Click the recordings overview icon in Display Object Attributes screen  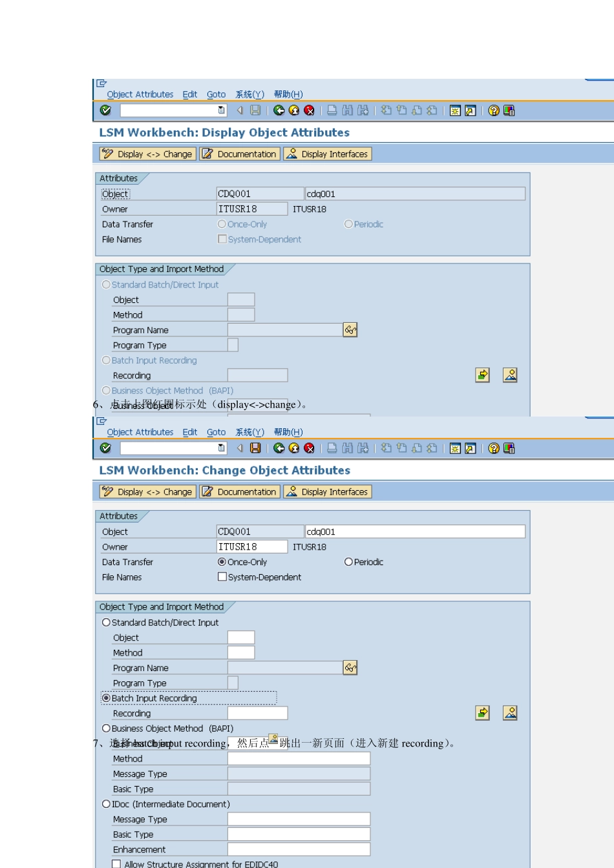[x=510, y=375]
